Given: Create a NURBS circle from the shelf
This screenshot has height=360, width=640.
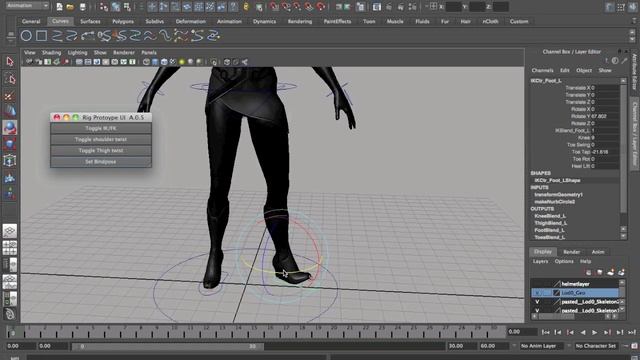Looking at the screenshot, I should pos(26,36).
